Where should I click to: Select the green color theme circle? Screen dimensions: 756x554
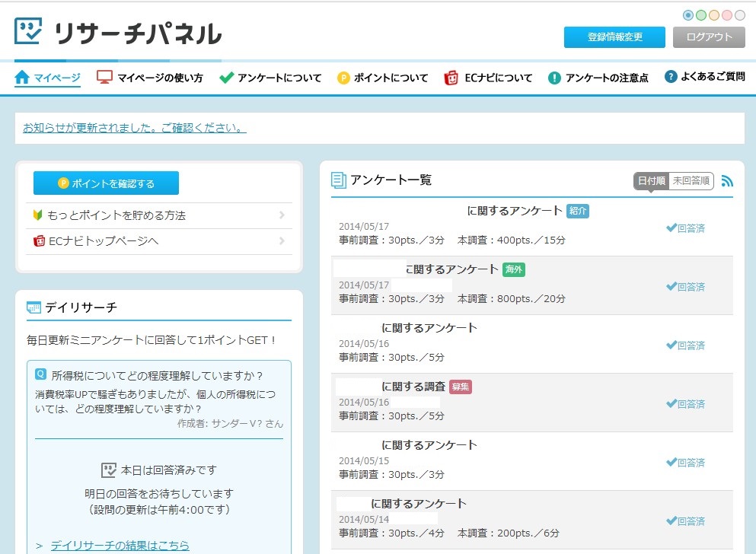tap(701, 15)
